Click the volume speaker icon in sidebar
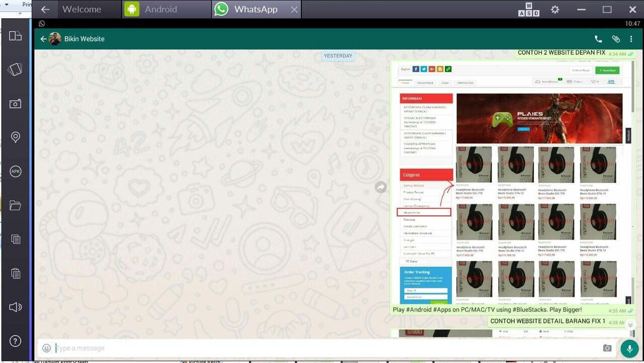This screenshot has height=363, width=644. 16,307
